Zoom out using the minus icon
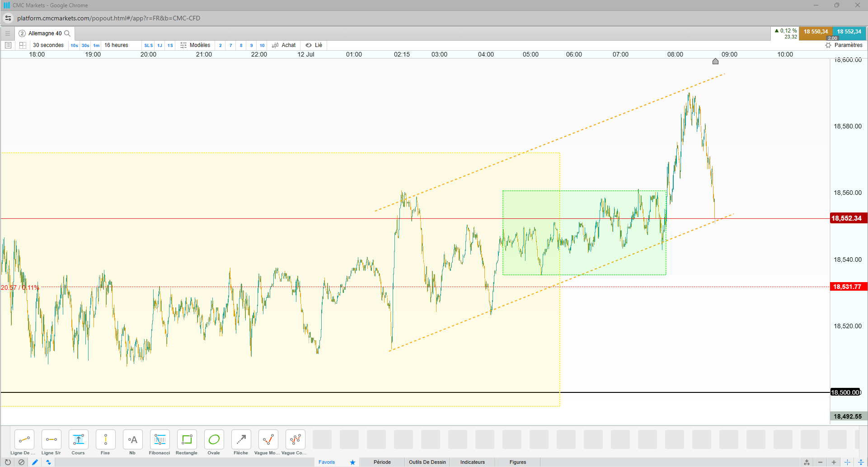Image resolution: width=868 pixels, height=467 pixels. pos(820,462)
